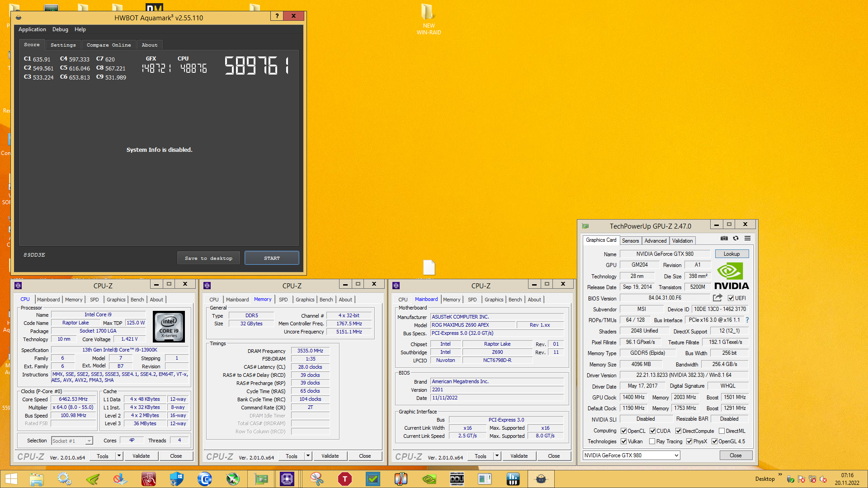Viewport: 868px width, 488px height.
Task: Switch to the Compare Online tab
Action: (x=108, y=45)
